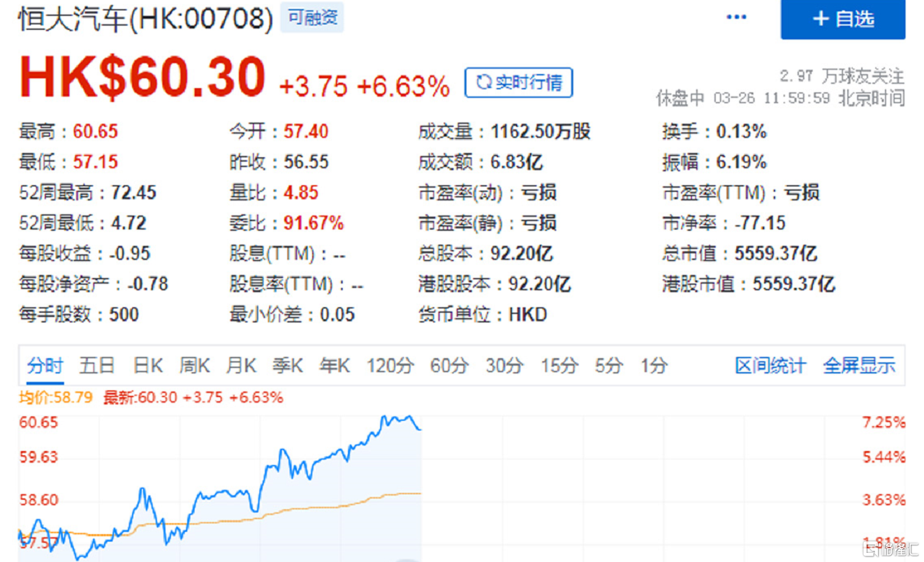
Task: Click the 成交额 value 6.83亿
Action: point(517,162)
